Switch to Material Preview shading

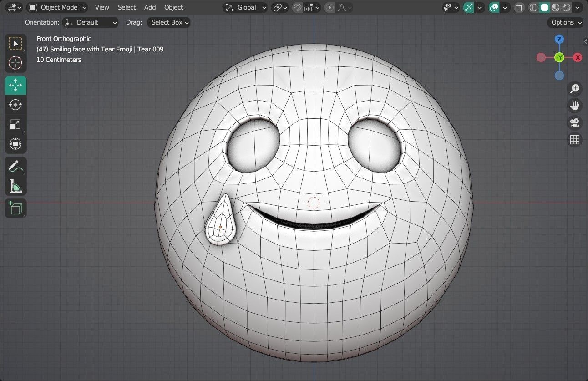(x=556, y=7)
